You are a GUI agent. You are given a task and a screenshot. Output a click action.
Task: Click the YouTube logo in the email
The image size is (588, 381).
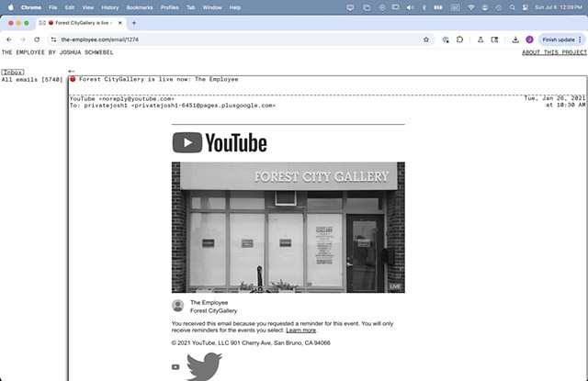tap(220, 142)
